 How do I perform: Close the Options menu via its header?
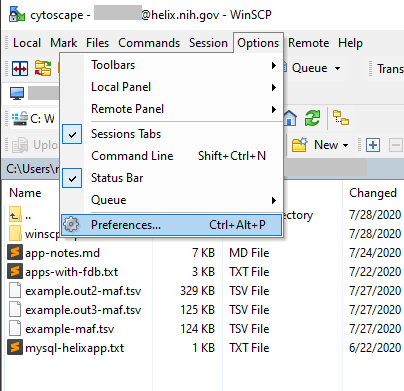258,43
